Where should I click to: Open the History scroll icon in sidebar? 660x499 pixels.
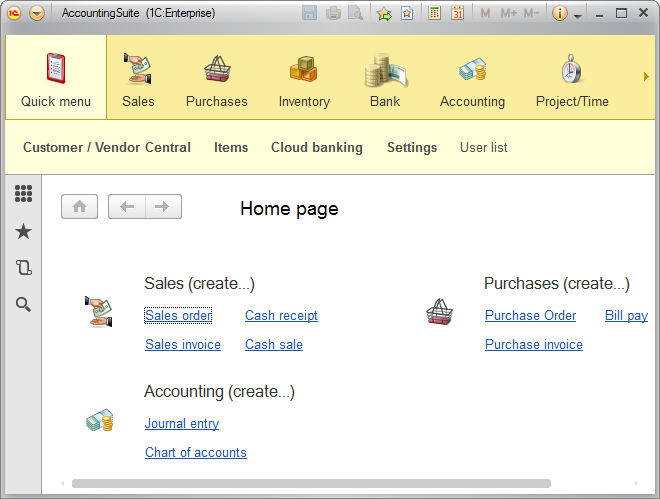(24, 268)
